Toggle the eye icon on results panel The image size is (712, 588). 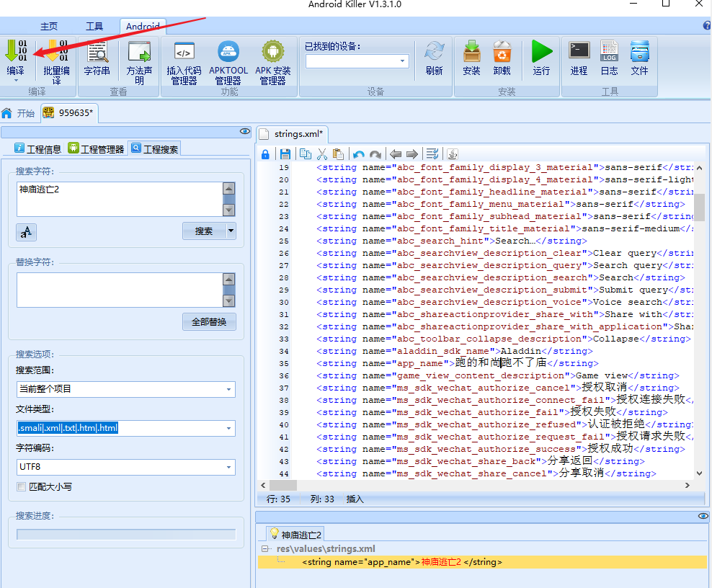[x=703, y=516]
